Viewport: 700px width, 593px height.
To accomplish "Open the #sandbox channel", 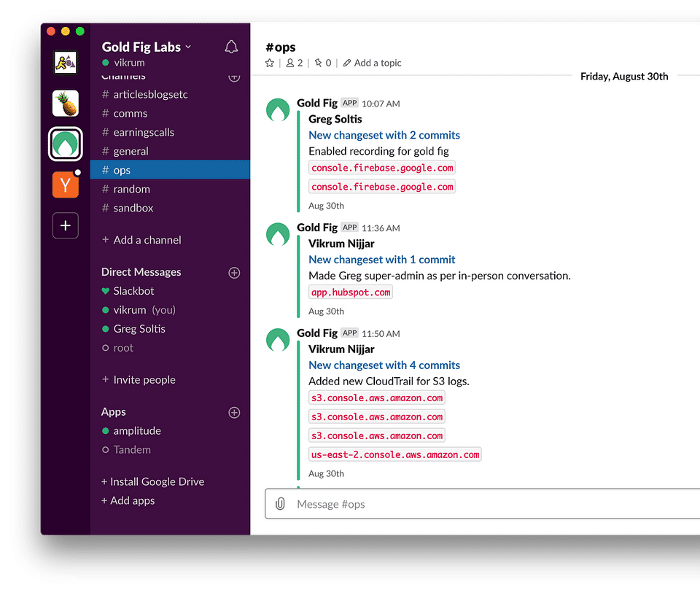I will click(133, 208).
